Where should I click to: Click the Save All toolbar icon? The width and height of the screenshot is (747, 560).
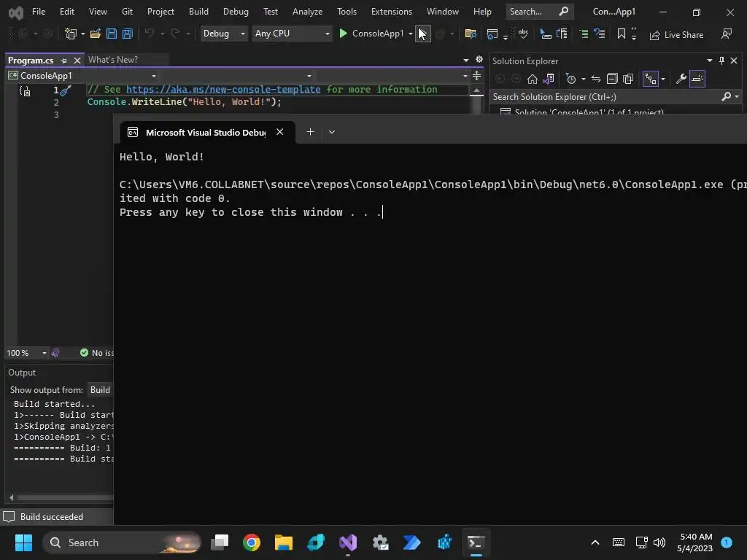pos(127,34)
